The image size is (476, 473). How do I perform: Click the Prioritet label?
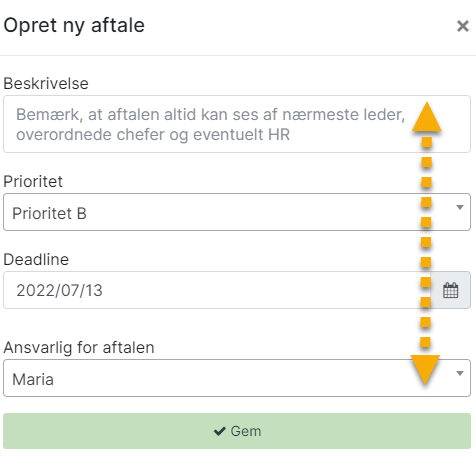[x=33, y=182]
